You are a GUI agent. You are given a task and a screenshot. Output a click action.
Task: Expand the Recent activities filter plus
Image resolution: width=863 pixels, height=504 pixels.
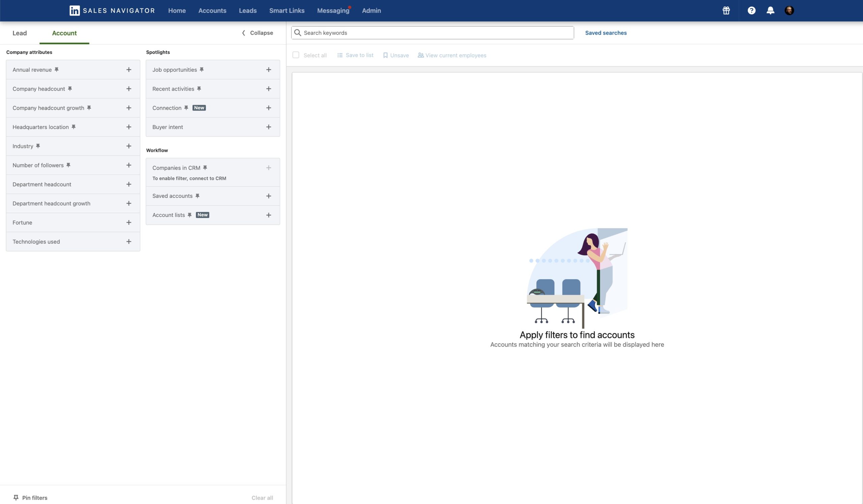[268, 89]
